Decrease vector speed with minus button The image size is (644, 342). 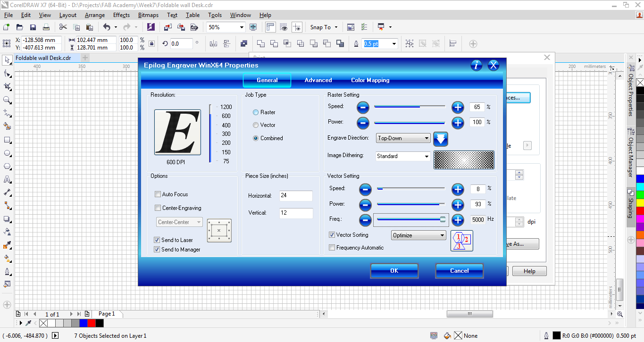click(x=365, y=189)
